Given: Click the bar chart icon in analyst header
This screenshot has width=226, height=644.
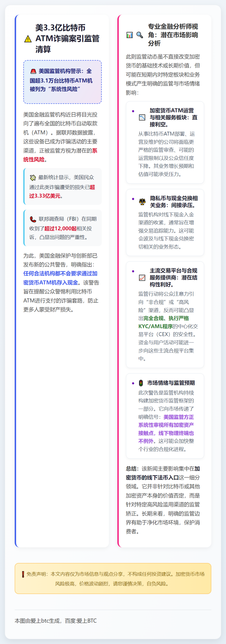Looking at the screenshot, I should (x=130, y=35).
